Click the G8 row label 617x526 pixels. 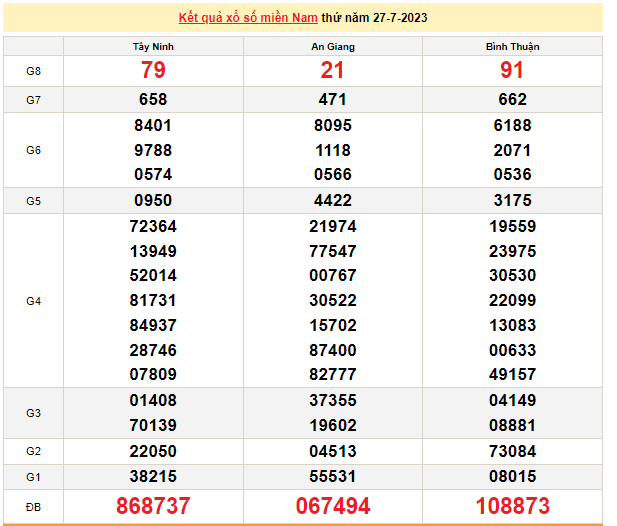click(33, 71)
